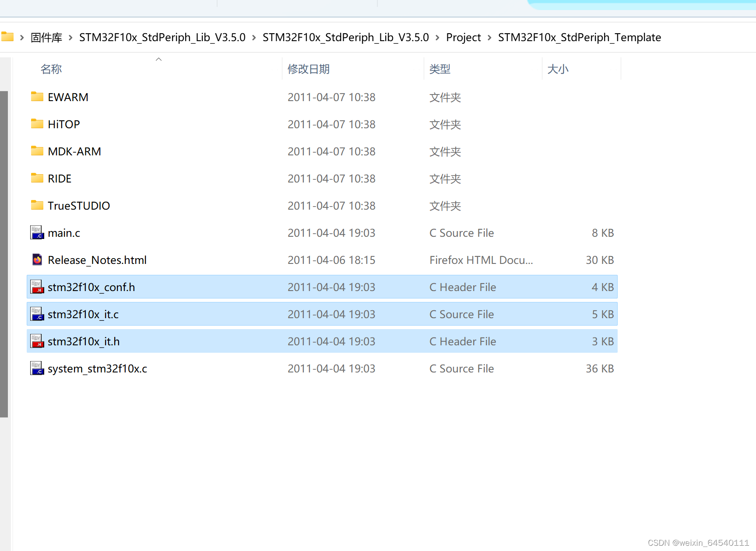Screen dimensions: 756x551
Task: Open the EWARM folder icon
Action: (37, 97)
